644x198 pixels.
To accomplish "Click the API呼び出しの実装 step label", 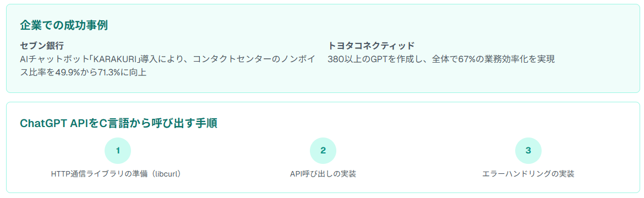I will 323,174.
